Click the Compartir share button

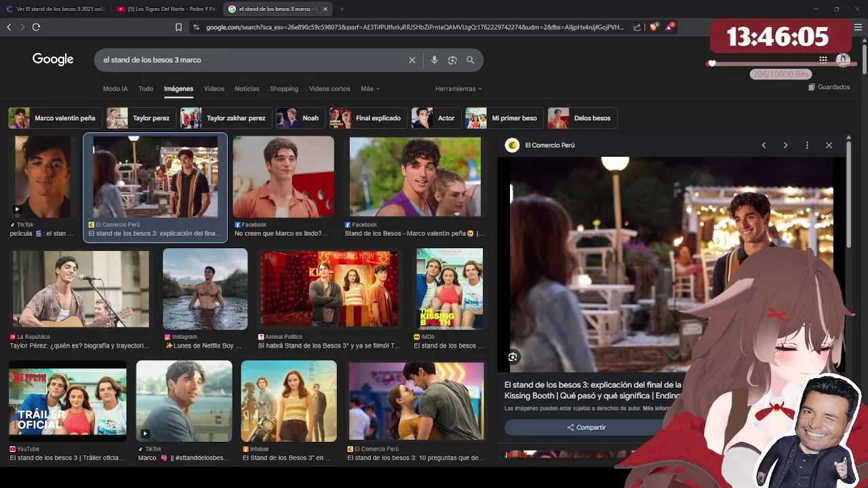point(587,428)
